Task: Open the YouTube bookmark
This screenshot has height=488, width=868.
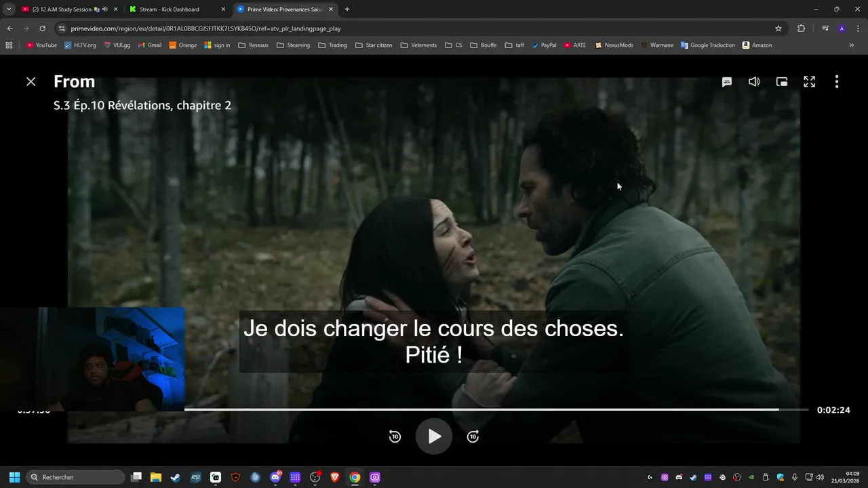Action: coord(41,45)
